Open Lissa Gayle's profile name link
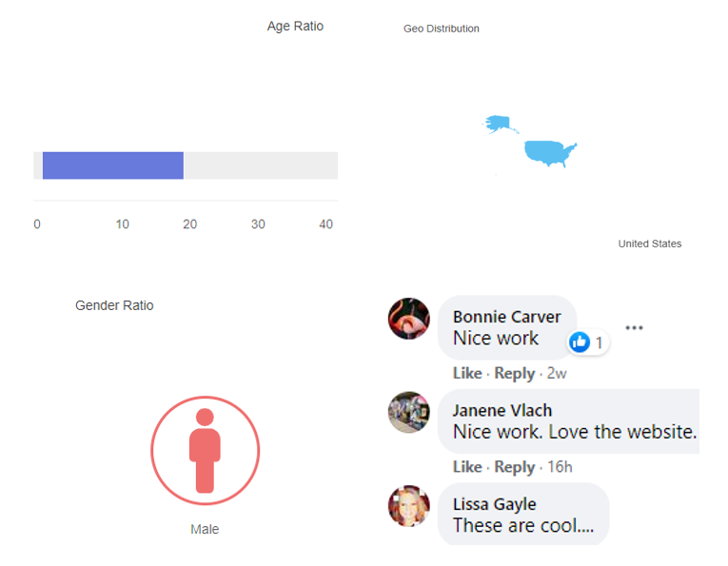This screenshot has width=728, height=566. pos(494,504)
